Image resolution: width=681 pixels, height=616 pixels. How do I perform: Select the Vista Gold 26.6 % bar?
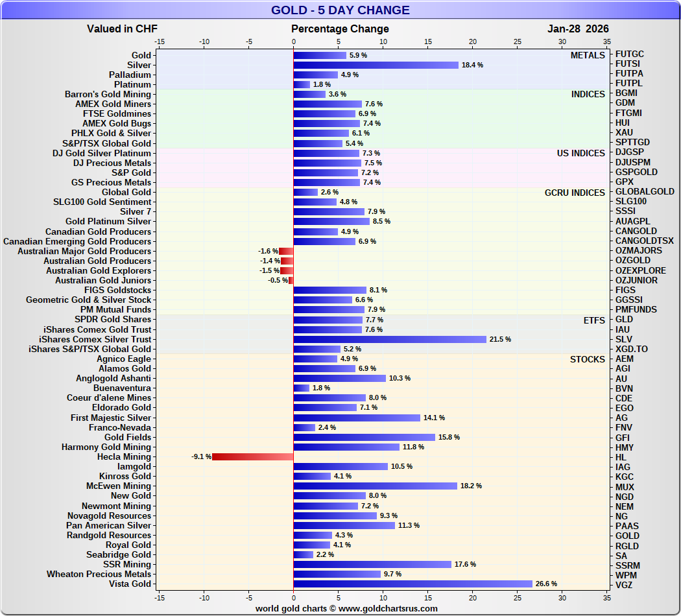pos(412,584)
